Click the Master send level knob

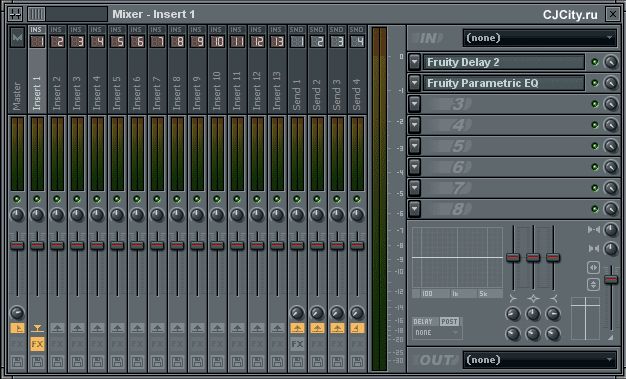[17, 313]
